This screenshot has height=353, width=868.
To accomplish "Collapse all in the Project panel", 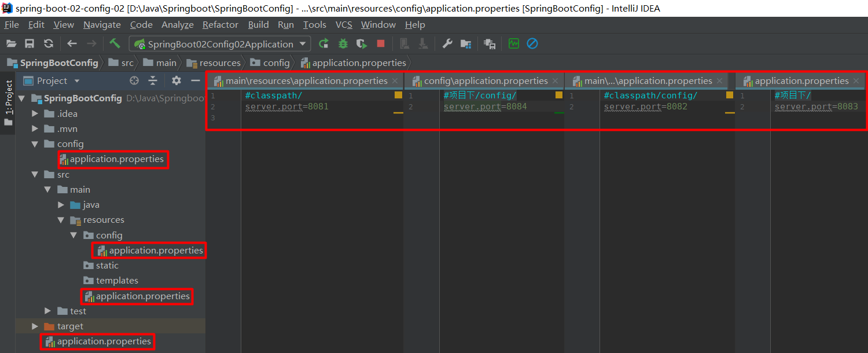I will [153, 81].
